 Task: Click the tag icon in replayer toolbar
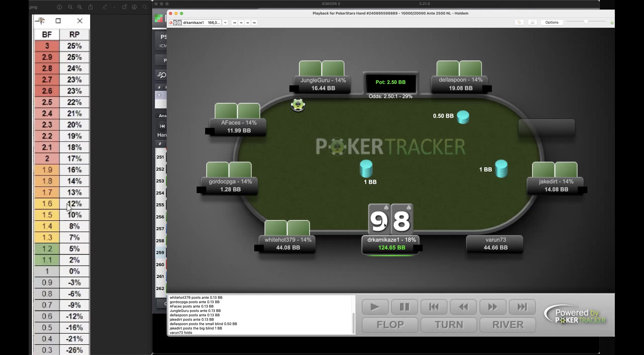(519, 22)
